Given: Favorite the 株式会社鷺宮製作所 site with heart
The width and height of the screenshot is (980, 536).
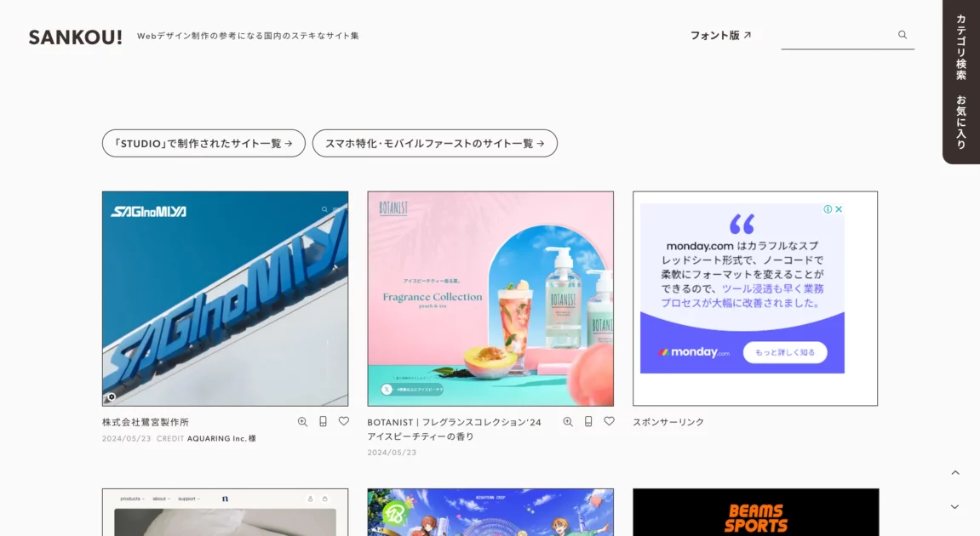Looking at the screenshot, I should 344,421.
